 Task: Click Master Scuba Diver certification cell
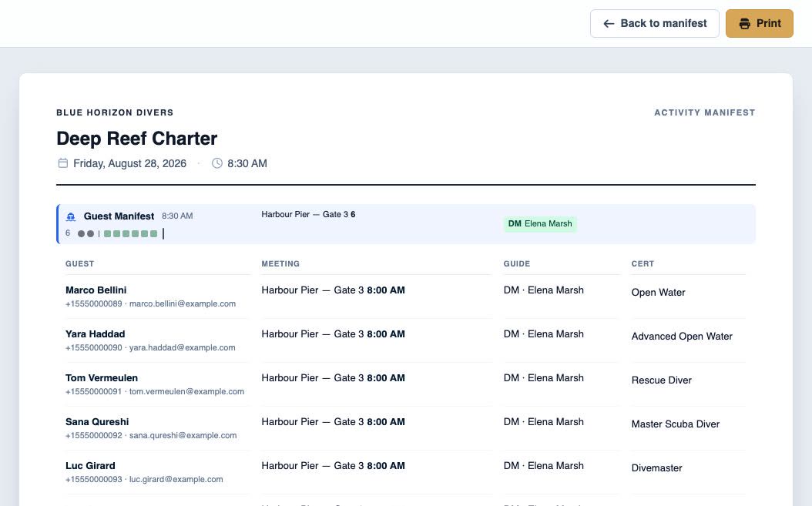(x=676, y=424)
